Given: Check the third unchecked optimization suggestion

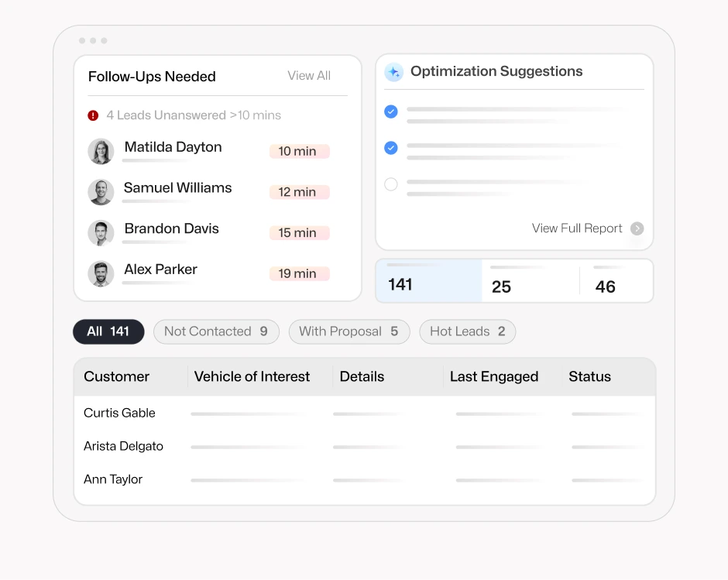Looking at the screenshot, I should [x=391, y=184].
